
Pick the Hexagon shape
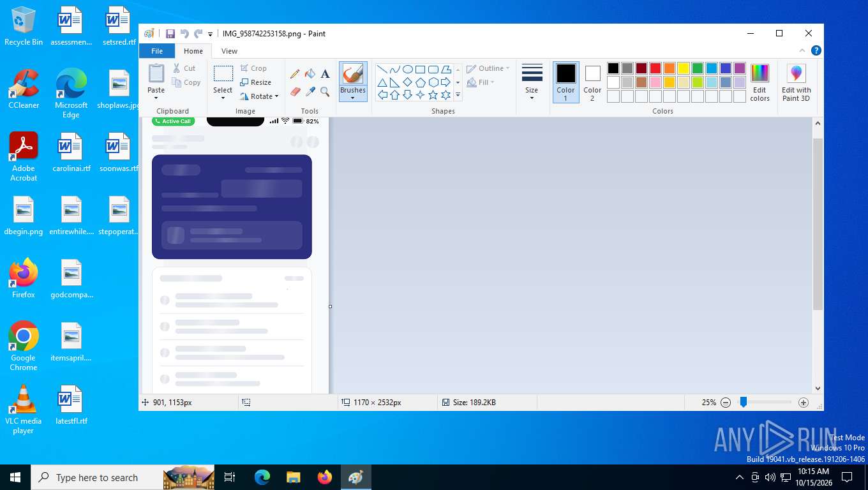(x=433, y=82)
